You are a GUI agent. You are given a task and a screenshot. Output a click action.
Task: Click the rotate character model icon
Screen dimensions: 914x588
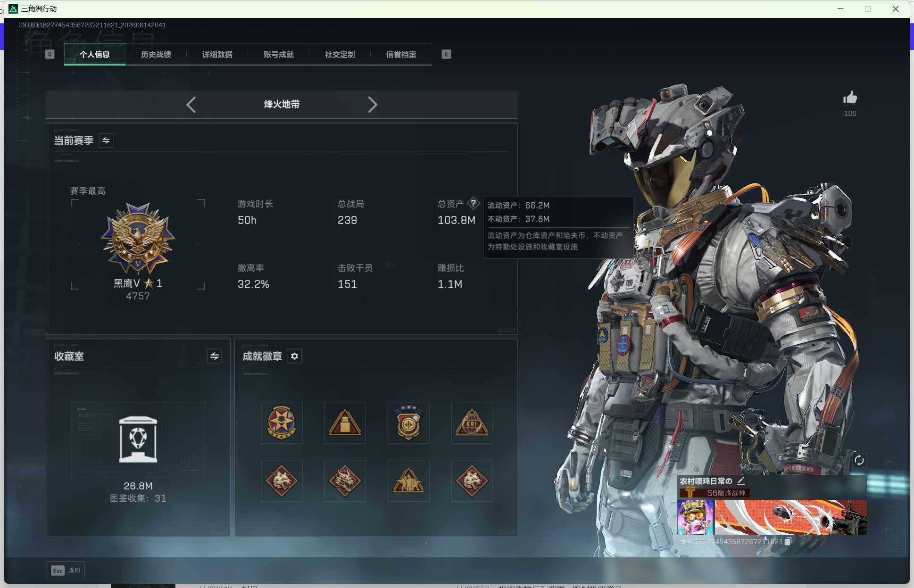point(859,460)
